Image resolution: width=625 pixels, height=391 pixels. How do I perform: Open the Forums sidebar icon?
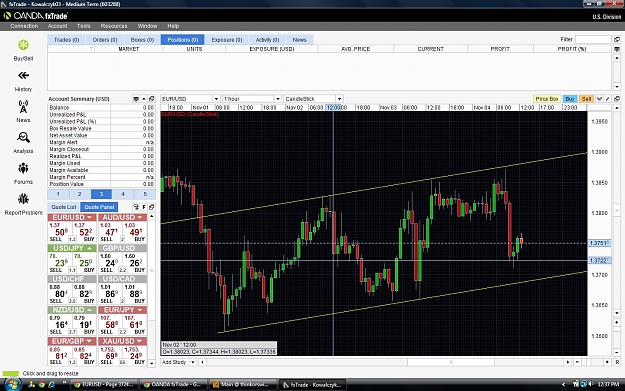point(23,168)
